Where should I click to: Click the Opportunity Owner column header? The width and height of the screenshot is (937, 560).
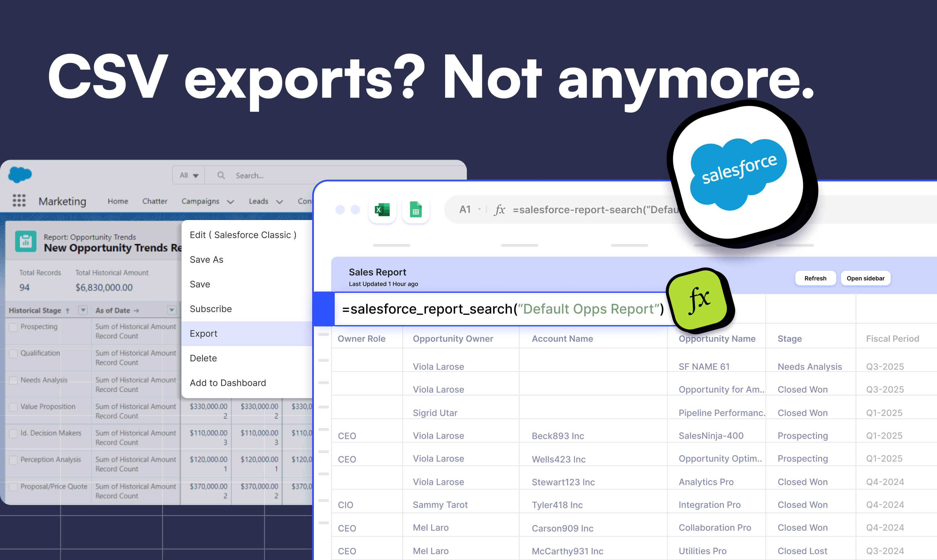(453, 339)
